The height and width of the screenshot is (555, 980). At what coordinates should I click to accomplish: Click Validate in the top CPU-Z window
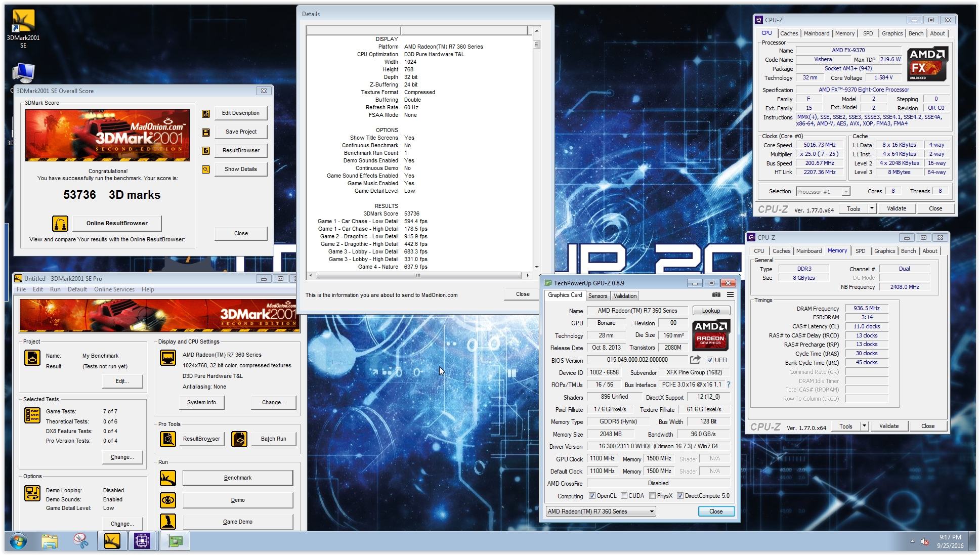click(896, 208)
